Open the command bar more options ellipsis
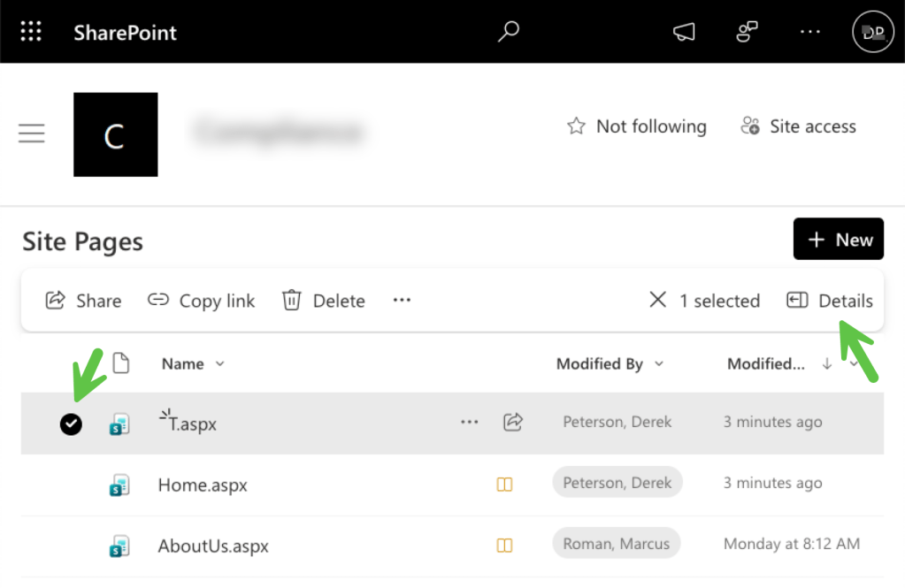 coord(402,301)
